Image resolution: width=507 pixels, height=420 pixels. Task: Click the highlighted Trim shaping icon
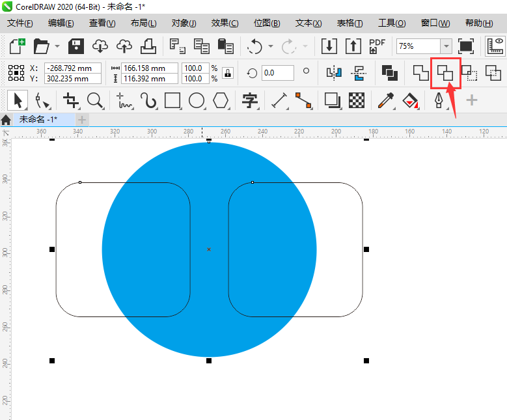click(x=445, y=73)
